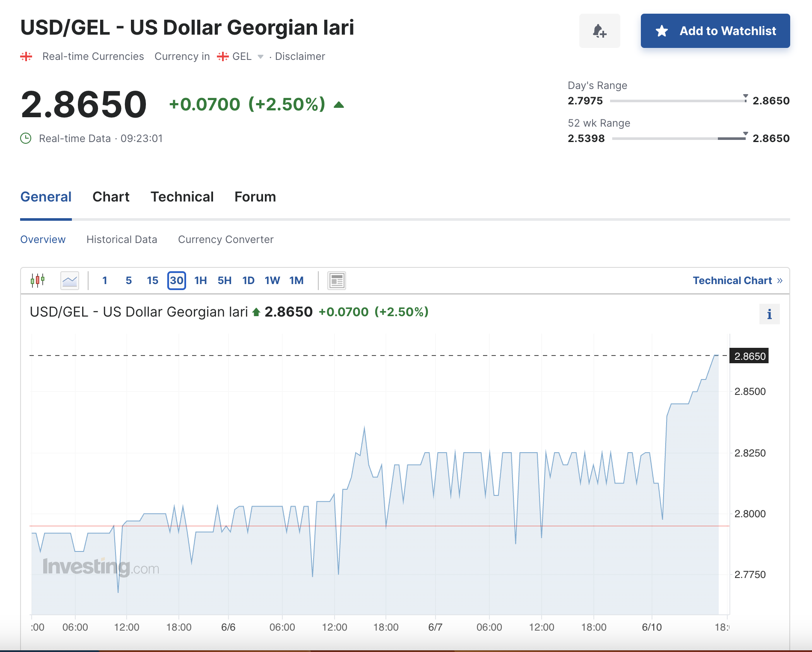Select the 1H chart interval

click(x=200, y=280)
